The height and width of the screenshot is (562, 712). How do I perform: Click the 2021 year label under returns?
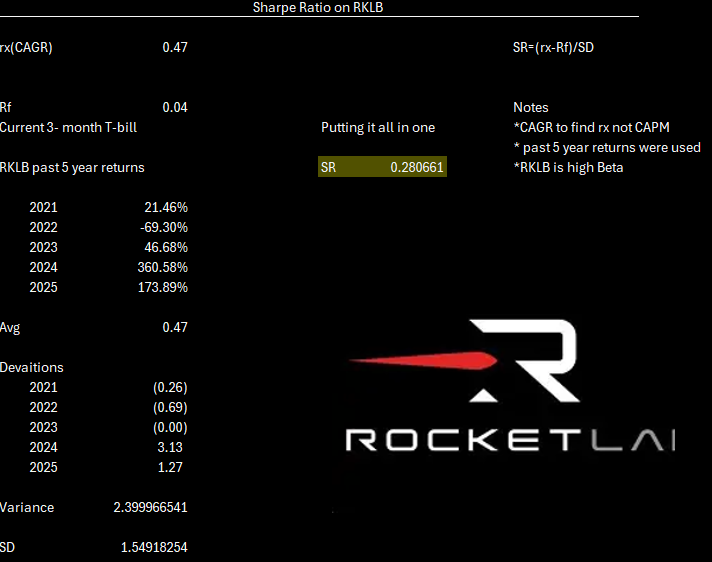tap(44, 207)
